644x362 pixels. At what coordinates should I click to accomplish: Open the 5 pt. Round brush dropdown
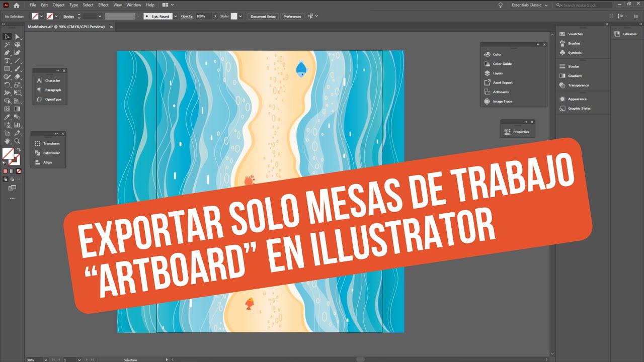pyautogui.click(x=176, y=16)
